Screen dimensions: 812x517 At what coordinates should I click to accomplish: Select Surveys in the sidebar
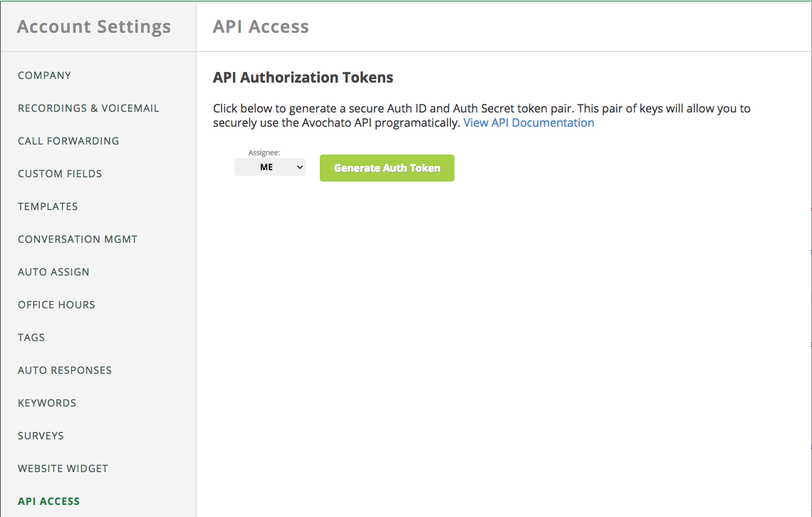(41, 436)
